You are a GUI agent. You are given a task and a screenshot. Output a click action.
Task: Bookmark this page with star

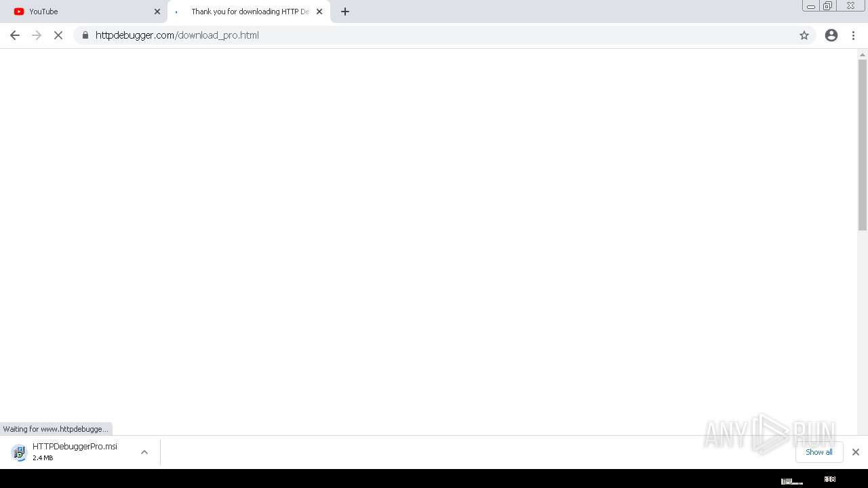tap(804, 35)
